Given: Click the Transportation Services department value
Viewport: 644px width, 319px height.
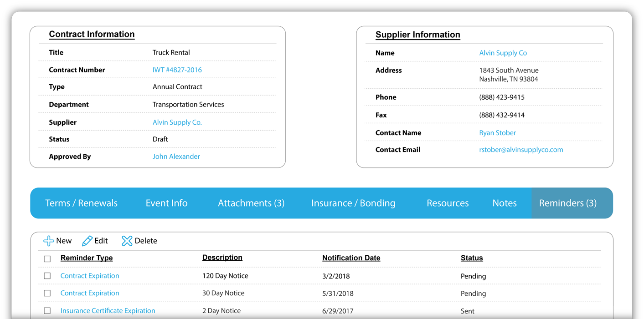Looking at the screenshot, I should click(x=188, y=105).
